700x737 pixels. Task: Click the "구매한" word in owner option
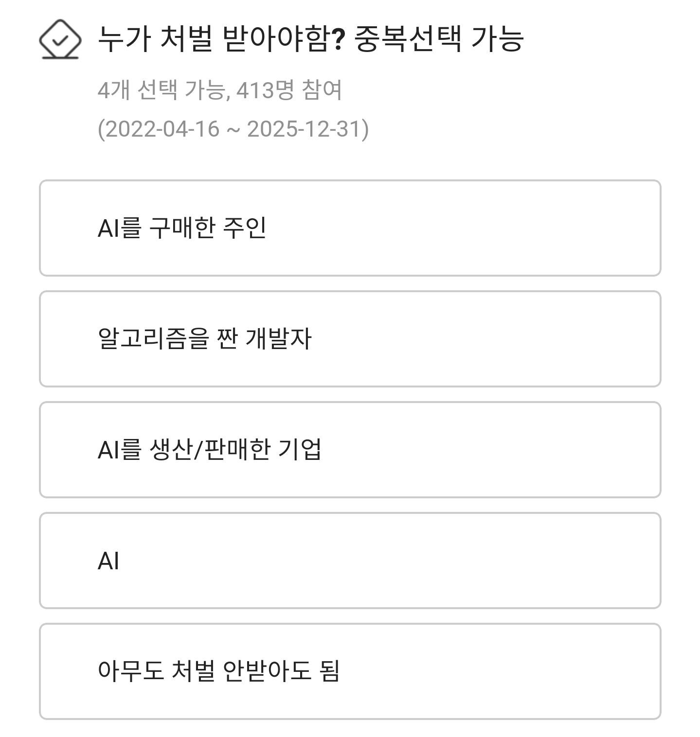click(181, 228)
